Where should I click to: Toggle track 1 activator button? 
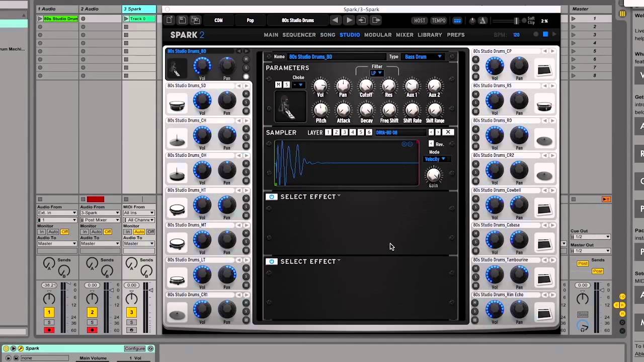coord(49,312)
